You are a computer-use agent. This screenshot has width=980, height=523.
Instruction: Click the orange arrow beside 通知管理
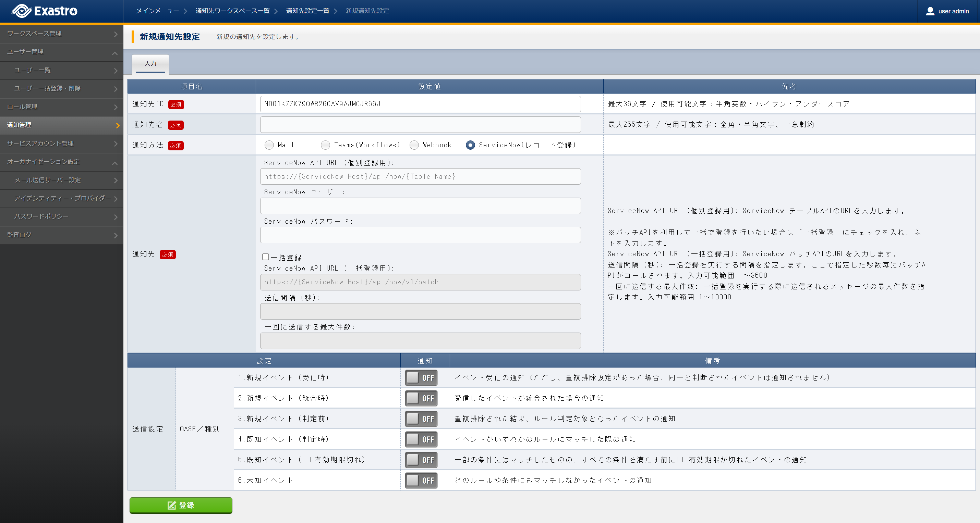[x=118, y=125]
